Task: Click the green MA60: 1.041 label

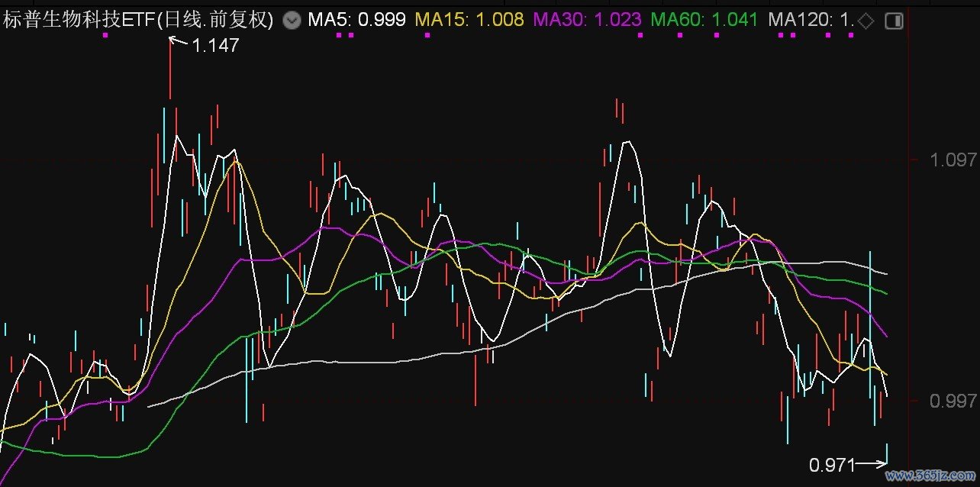Action: pyautogui.click(x=705, y=21)
